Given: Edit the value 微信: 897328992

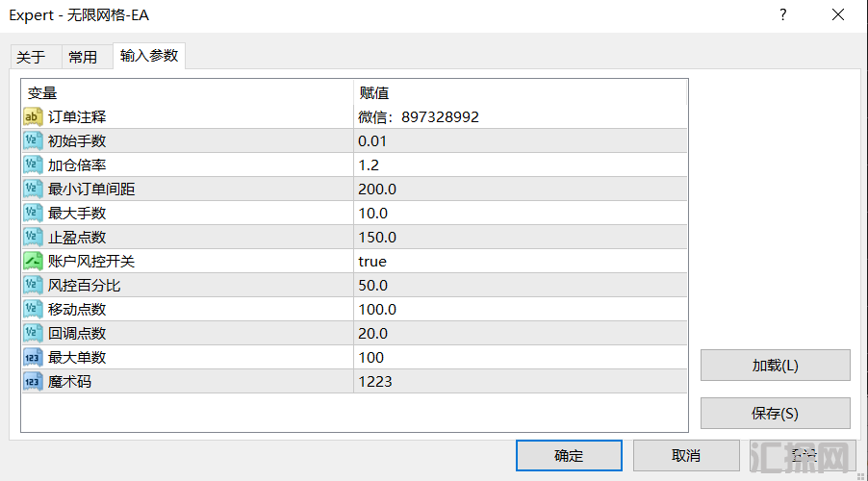Looking at the screenshot, I should click(x=521, y=116).
